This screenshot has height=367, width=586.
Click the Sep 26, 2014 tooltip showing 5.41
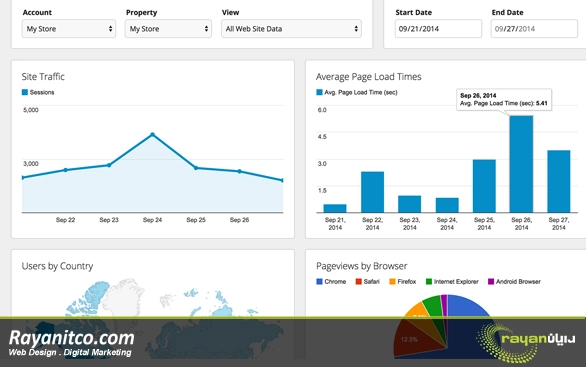click(x=504, y=99)
